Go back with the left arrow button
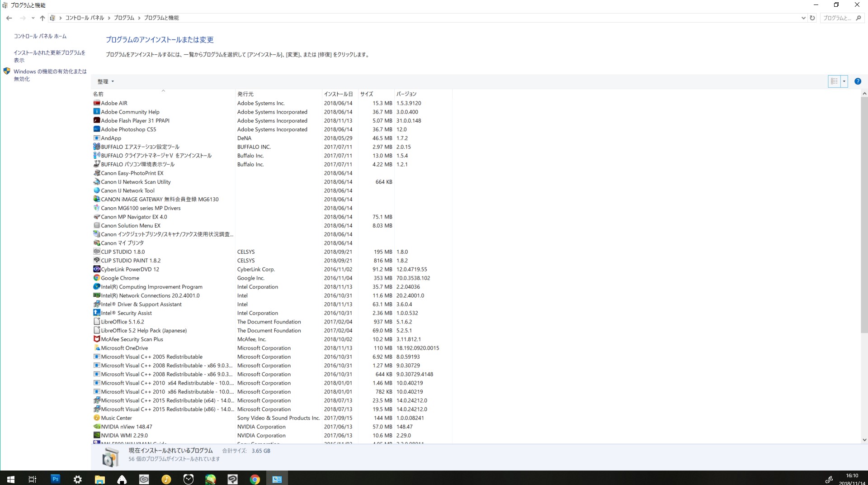 [x=9, y=18]
